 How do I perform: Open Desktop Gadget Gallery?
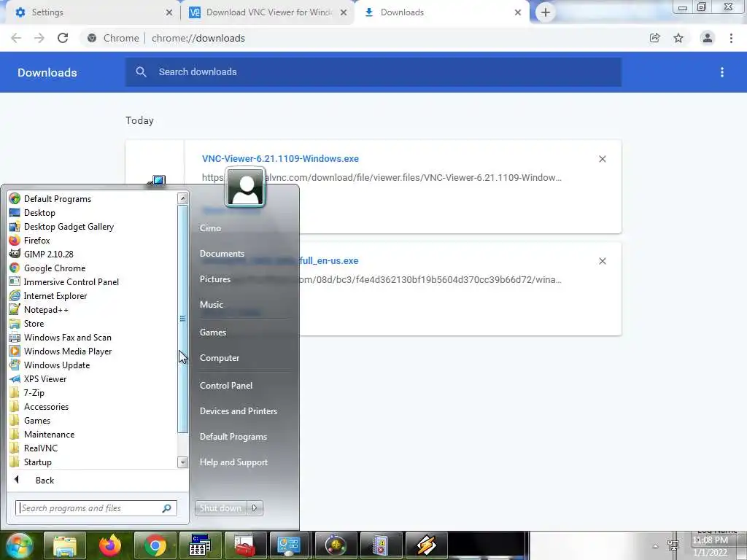69,226
